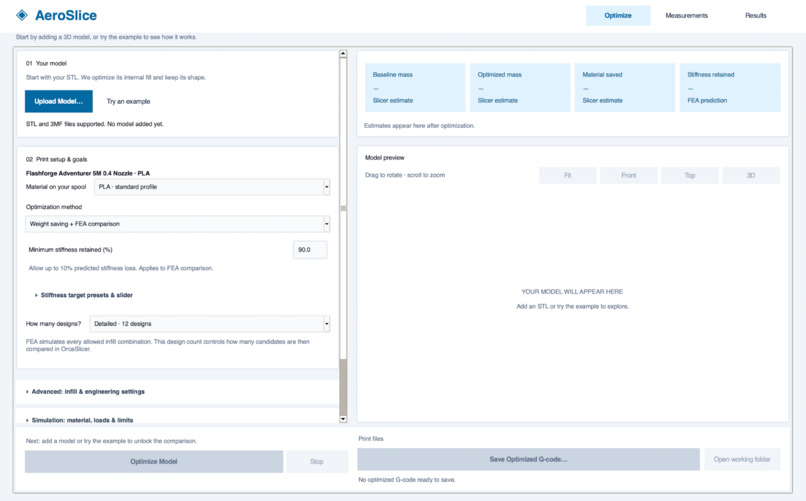806x501 pixels.
Task: Click the Optimize Model button
Action: click(154, 461)
